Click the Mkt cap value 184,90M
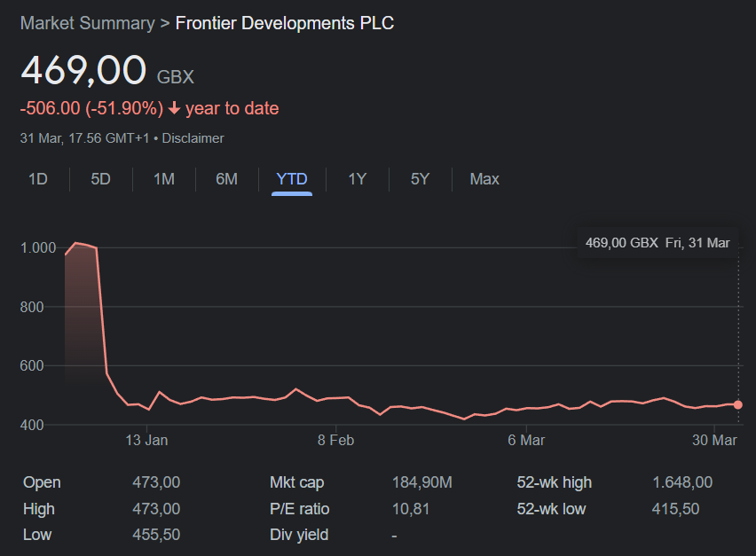 pos(422,482)
